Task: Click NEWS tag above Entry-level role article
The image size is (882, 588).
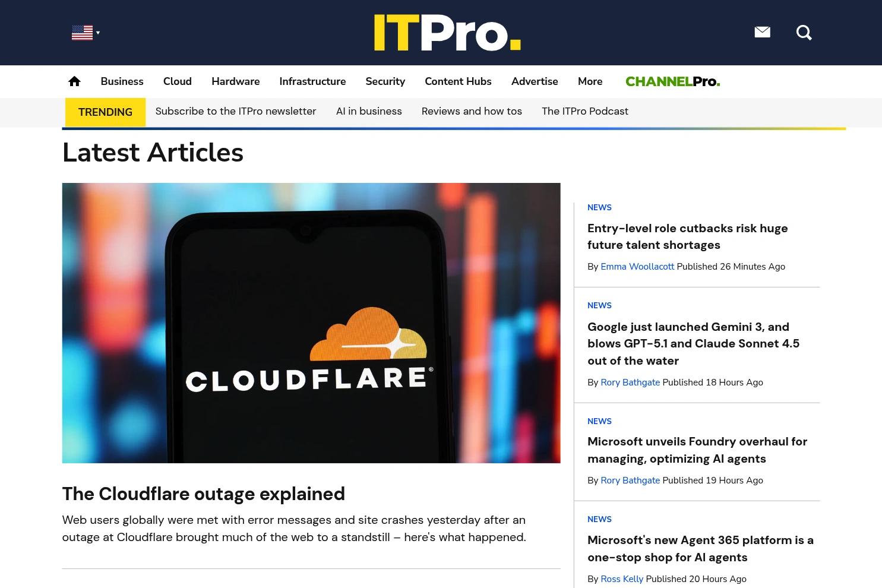Action: click(x=599, y=207)
